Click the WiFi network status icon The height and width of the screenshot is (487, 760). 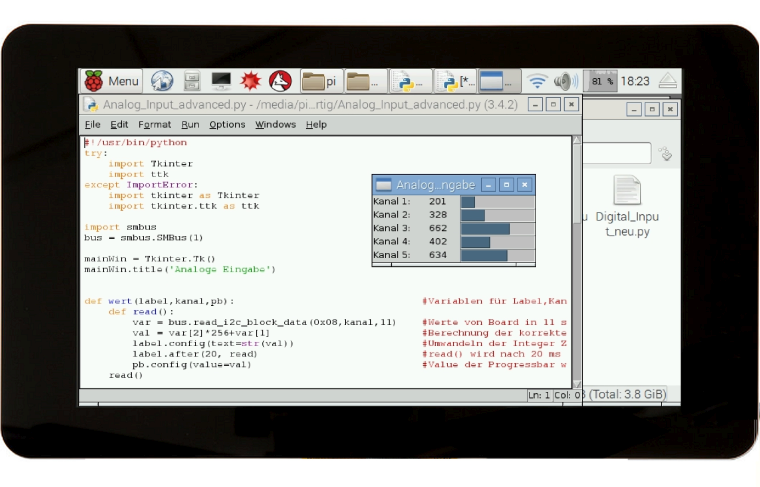[x=538, y=81]
